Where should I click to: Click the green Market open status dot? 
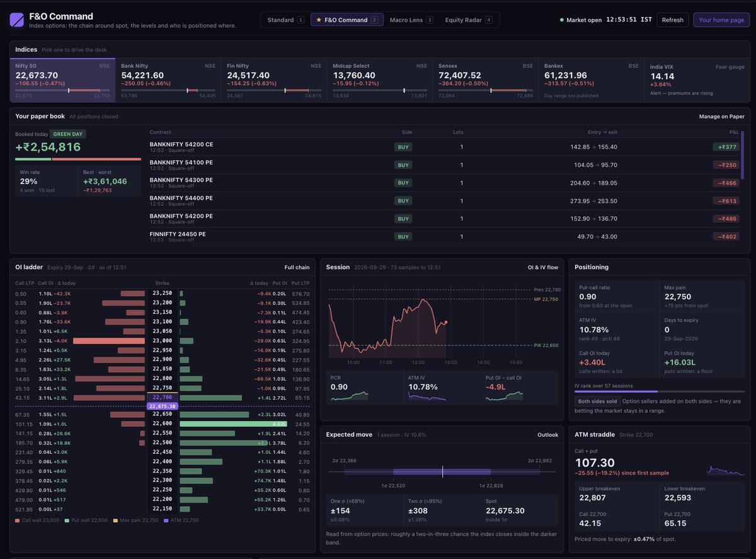tap(562, 20)
